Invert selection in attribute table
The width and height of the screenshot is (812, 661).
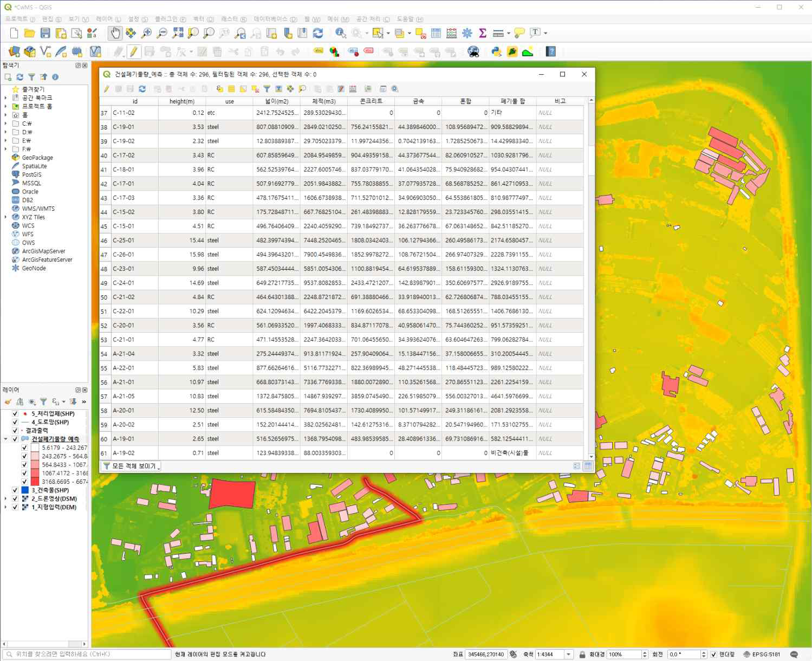pyautogui.click(x=243, y=89)
